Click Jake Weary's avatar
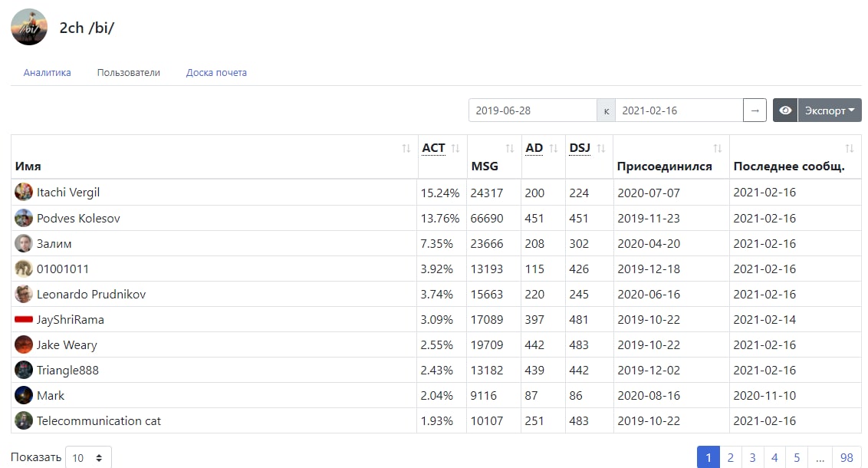 (x=24, y=344)
